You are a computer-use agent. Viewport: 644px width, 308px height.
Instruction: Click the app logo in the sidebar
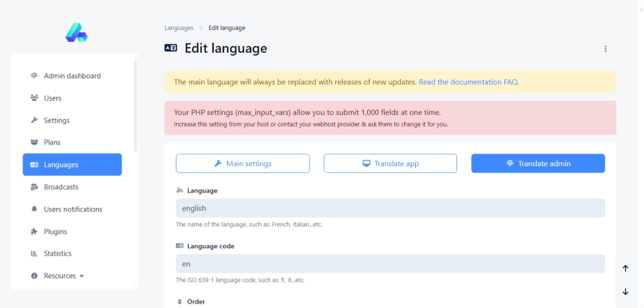(x=76, y=32)
